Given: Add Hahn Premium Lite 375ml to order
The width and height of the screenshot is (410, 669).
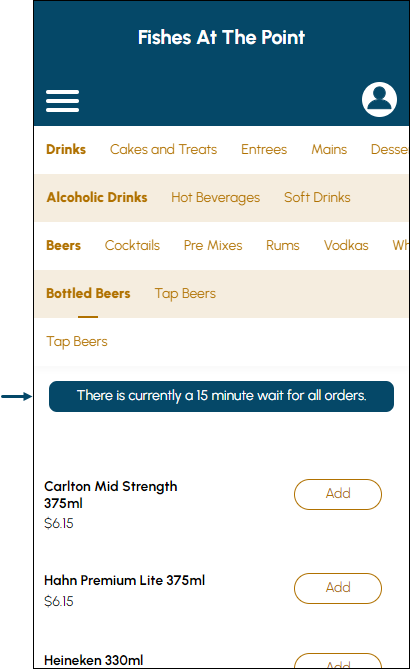Looking at the screenshot, I should click(x=338, y=588).
